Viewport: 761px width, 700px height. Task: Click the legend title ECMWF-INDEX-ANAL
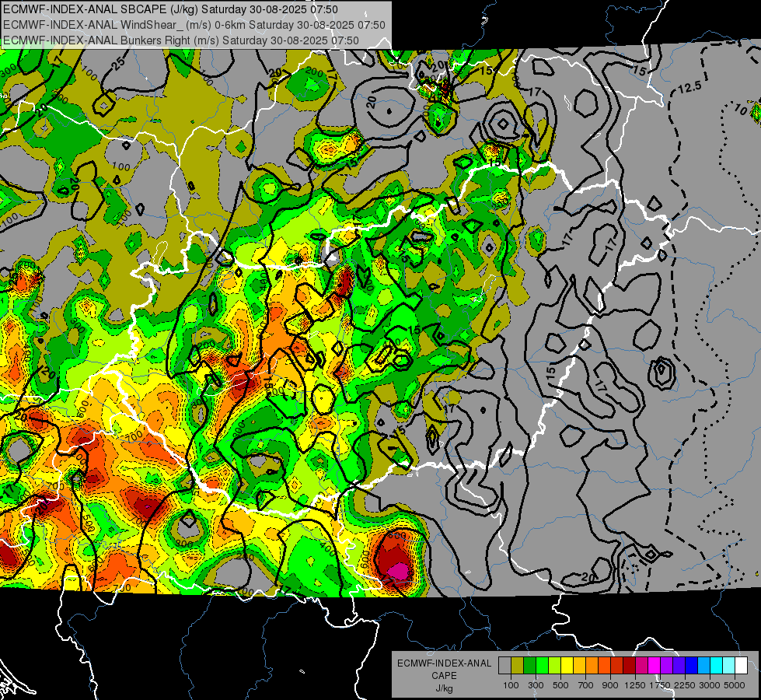coord(444,663)
